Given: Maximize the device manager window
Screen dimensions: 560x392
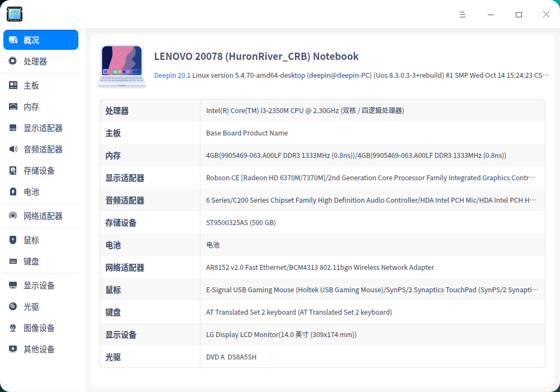Looking at the screenshot, I should coord(519,15).
